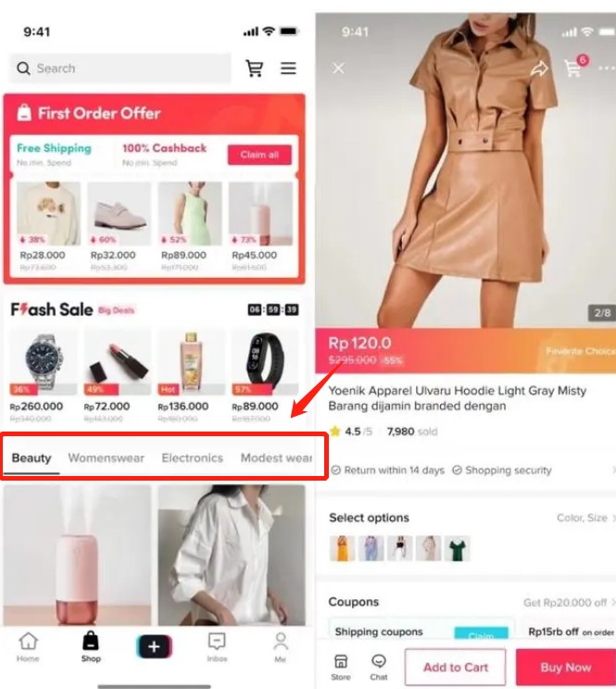The image size is (616, 689).
Task: Switch to the Electronics tab
Action: coord(193,457)
